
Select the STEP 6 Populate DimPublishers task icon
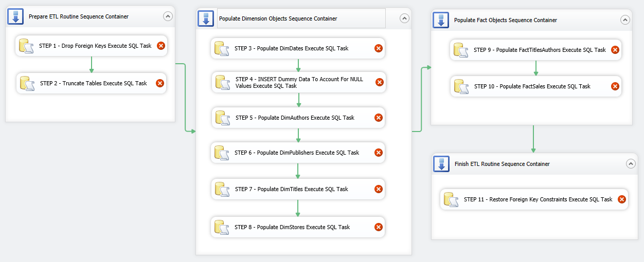click(222, 153)
